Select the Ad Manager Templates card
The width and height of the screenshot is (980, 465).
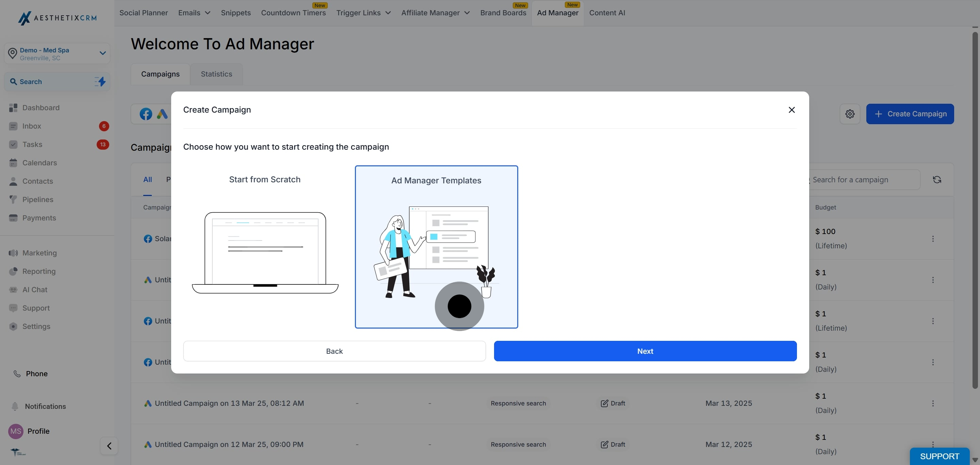436,247
